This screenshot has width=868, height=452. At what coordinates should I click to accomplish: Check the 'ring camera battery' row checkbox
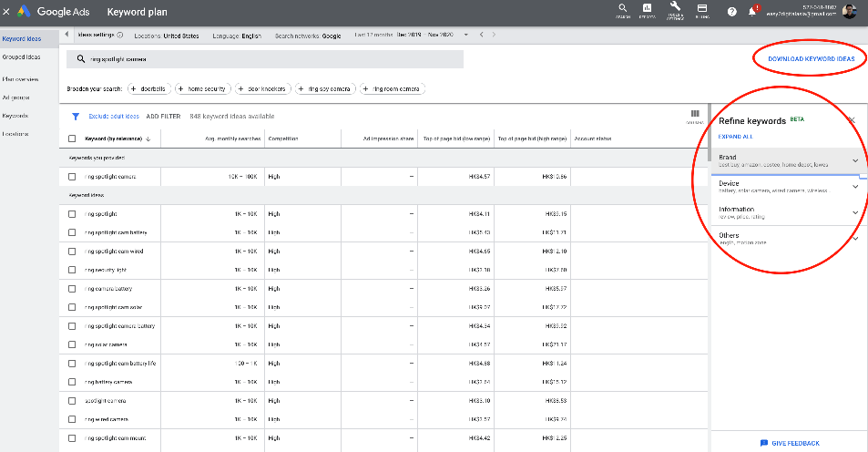(x=72, y=289)
